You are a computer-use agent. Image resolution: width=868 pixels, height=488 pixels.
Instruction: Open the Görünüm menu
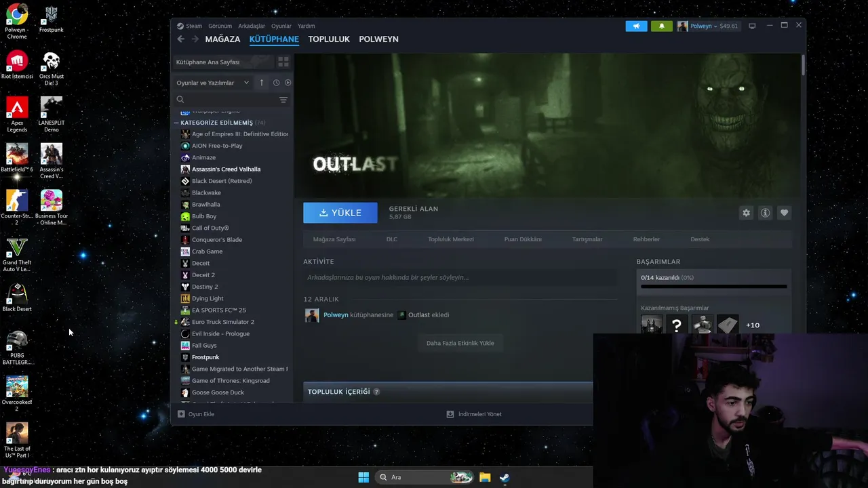tap(220, 26)
